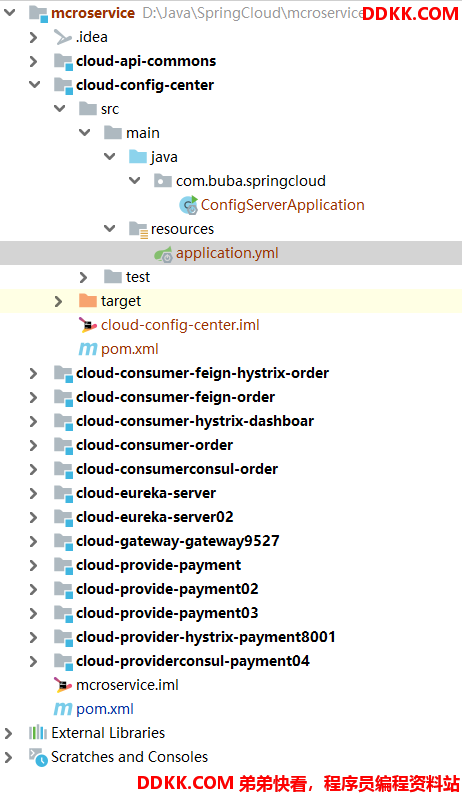Click the orange target folder icon
Image resolution: width=462 pixels, height=793 pixels.
click(x=88, y=301)
